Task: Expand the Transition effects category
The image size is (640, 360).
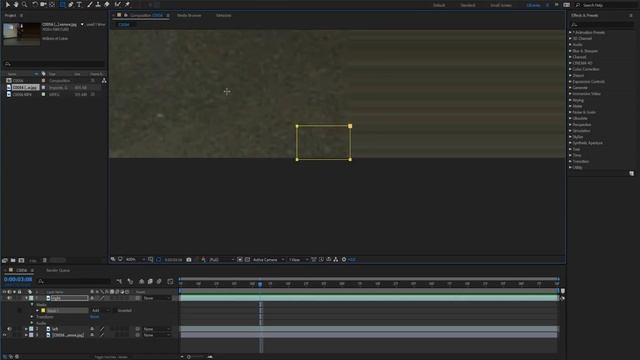Action: coord(570,161)
